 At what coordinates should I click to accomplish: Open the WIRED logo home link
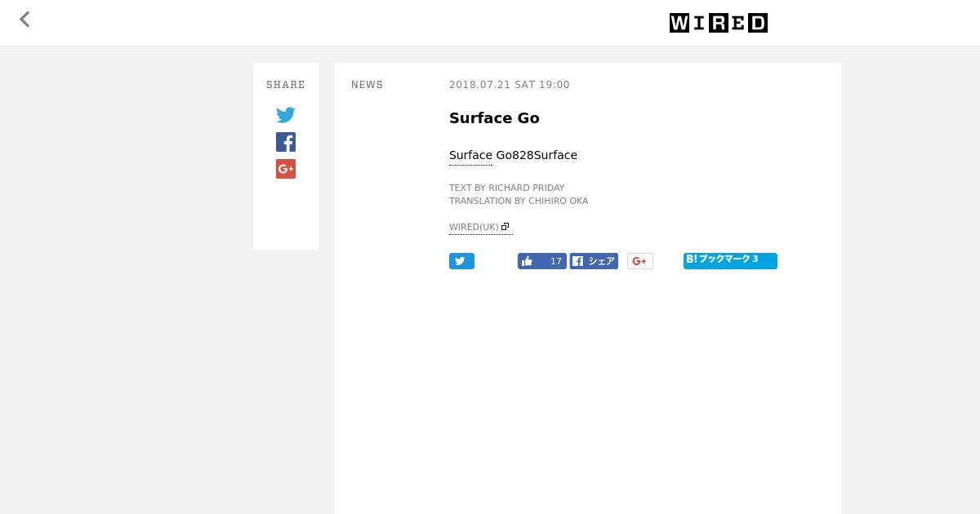[x=718, y=23]
